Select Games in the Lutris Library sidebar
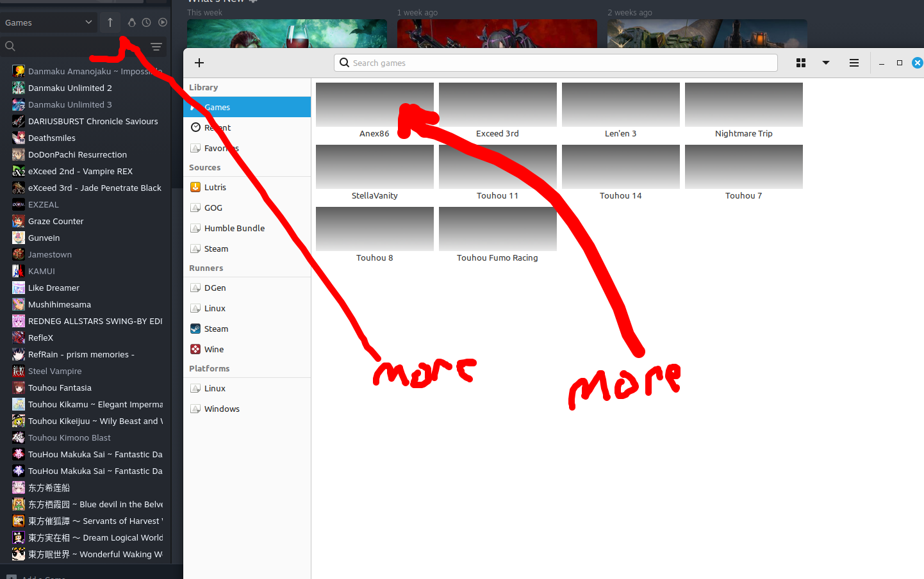Viewport: 924px width, 579px height. [247, 107]
